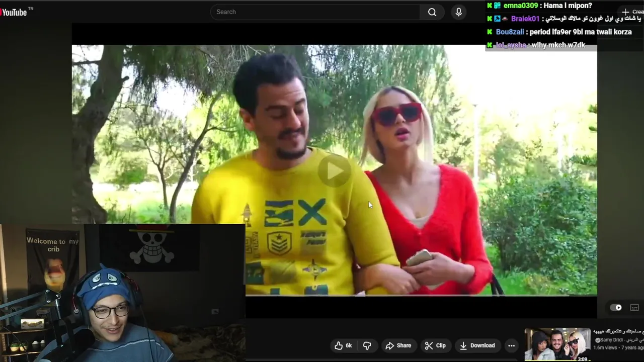This screenshot has height=362, width=644.
Task: Download the video
Action: [x=477, y=345]
